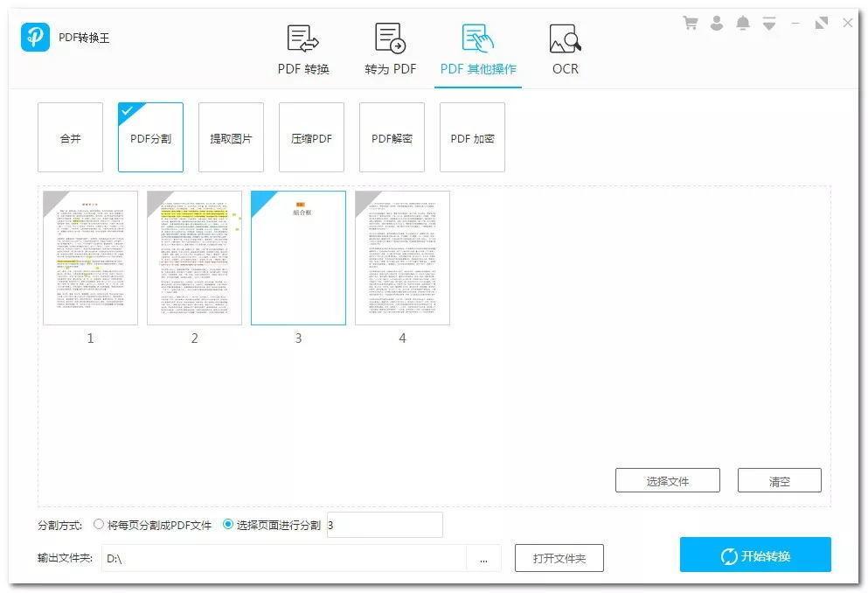Open the output folder browse dropdown

pyautogui.click(x=483, y=557)
